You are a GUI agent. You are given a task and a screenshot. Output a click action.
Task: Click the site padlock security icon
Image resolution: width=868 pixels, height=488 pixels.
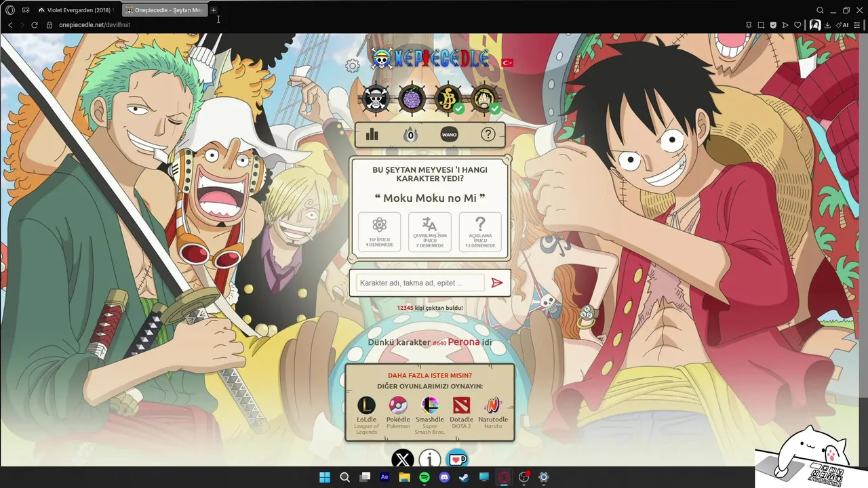point(50,25)
